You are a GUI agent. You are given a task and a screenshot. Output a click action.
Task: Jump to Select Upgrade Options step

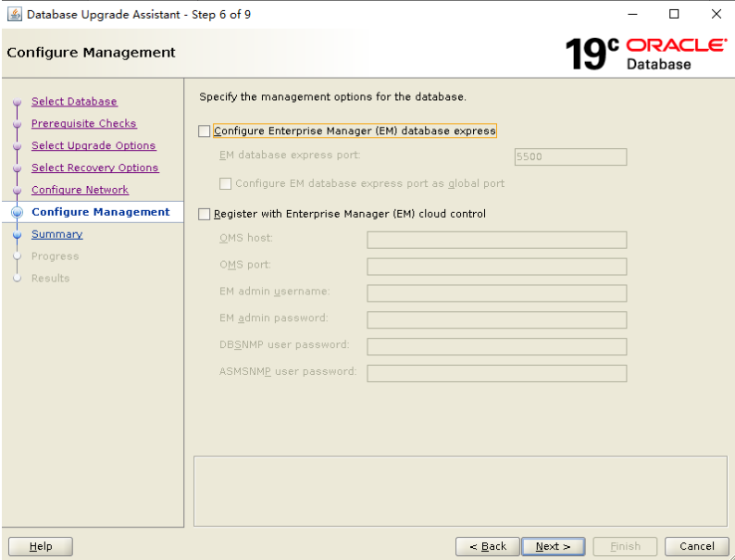coord(93,145)
